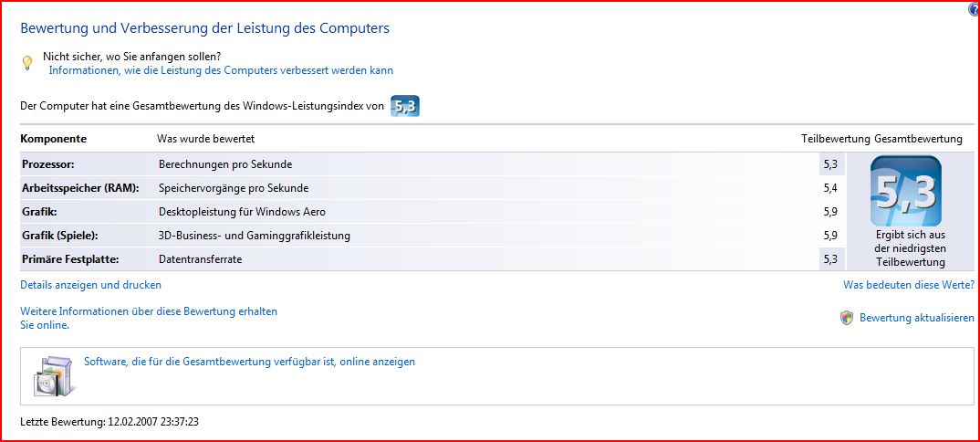Image resolution: width=980 pixels, height=442 pixels.
Task: Open link about improving computer performance
Action: (x=221, y=70)
